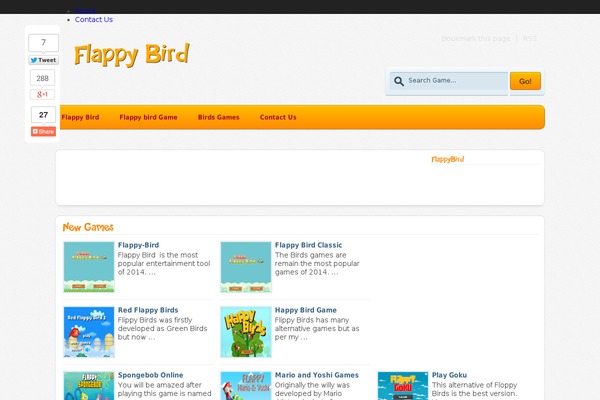Screen dimensions: 600x400
Task: Click the FlappyBird heading in banner box
Action: coord(448,159)
